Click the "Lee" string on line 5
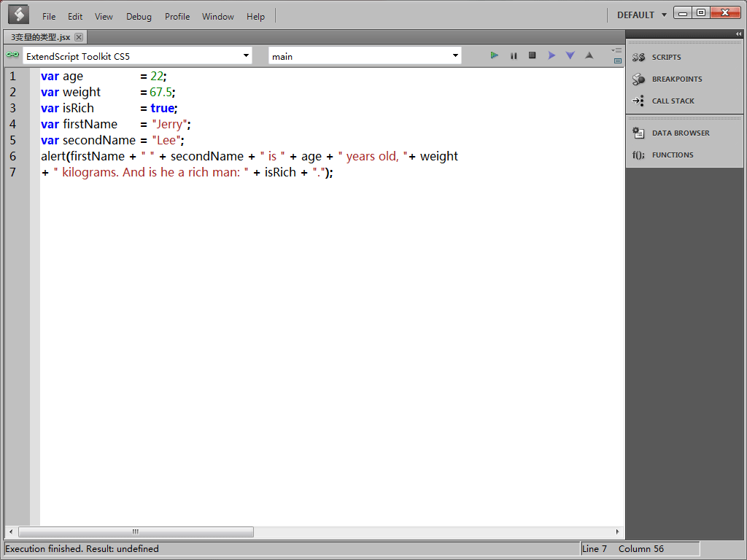Image resolution: width=747 pixels, height=560 pixels. click(x=166, y=140)
